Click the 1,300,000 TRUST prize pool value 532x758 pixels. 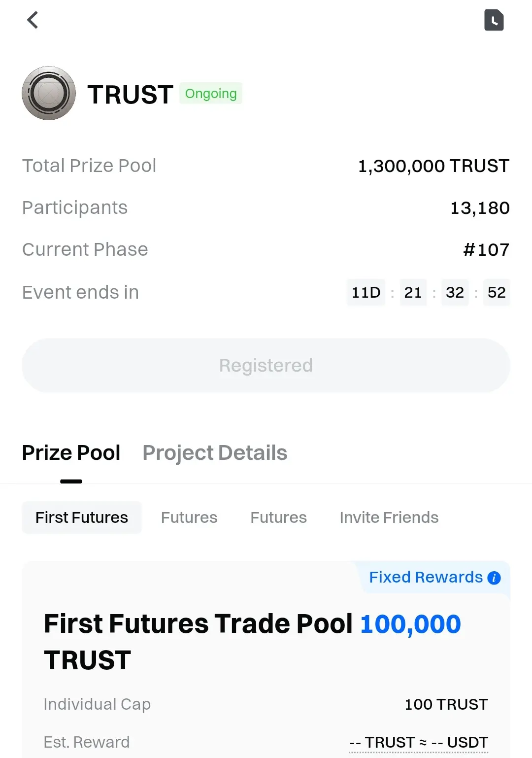click(433, 166)
